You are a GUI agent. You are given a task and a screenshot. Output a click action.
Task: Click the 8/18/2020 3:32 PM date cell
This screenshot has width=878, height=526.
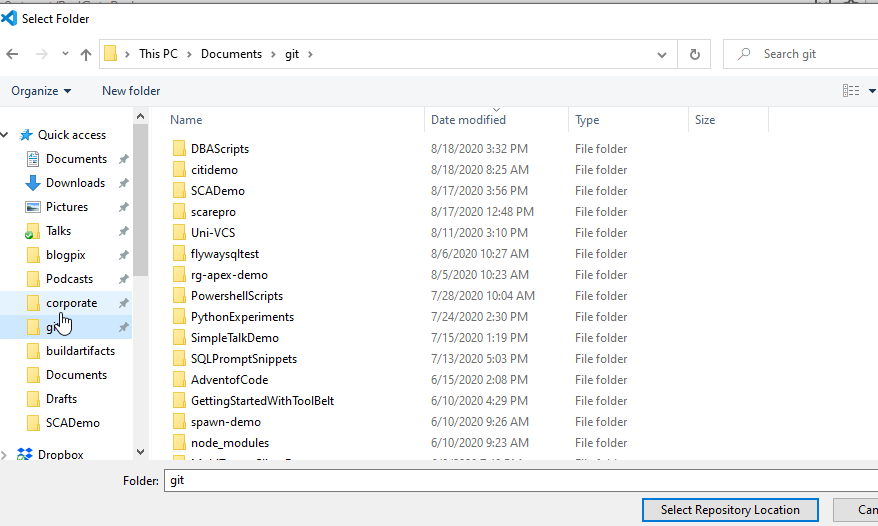point(479,148)
